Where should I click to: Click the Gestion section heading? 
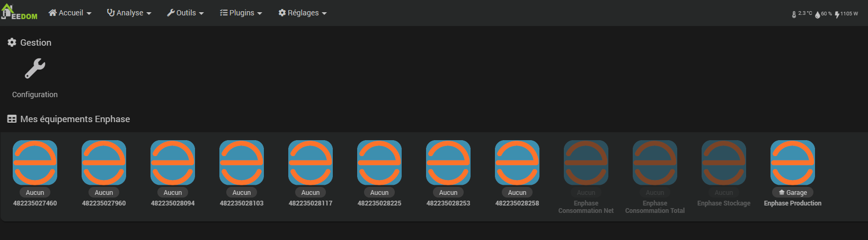[36, 42]
